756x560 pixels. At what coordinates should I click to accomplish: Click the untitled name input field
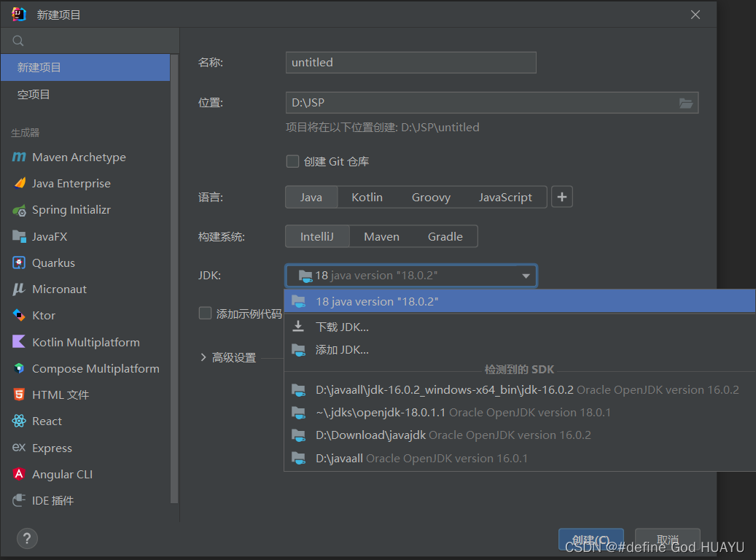410,63
